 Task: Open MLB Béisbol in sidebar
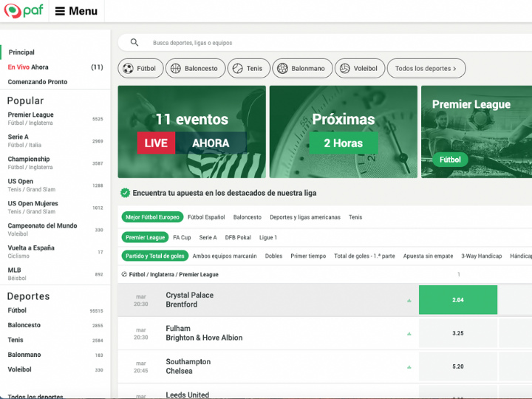[55, 274]
